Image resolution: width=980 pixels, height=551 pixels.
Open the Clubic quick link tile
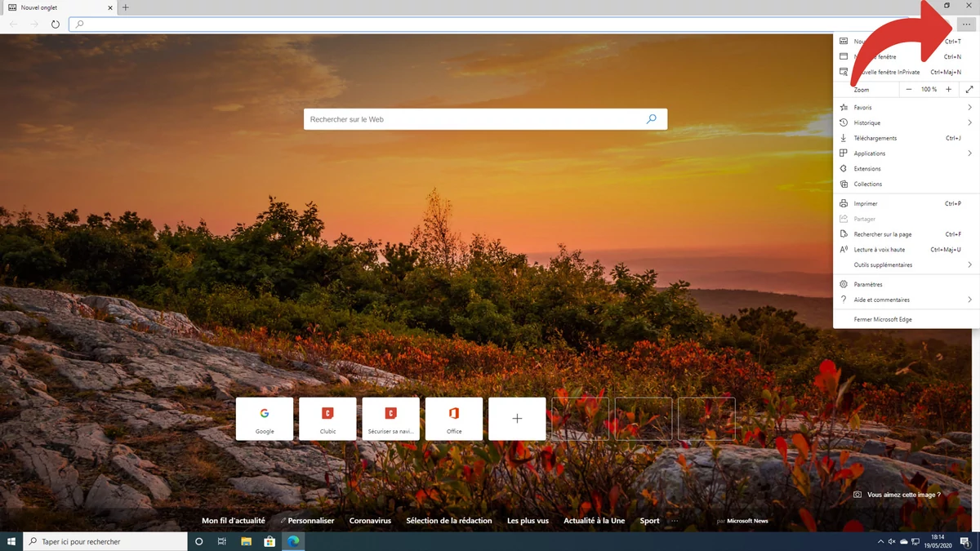(327, 419)
